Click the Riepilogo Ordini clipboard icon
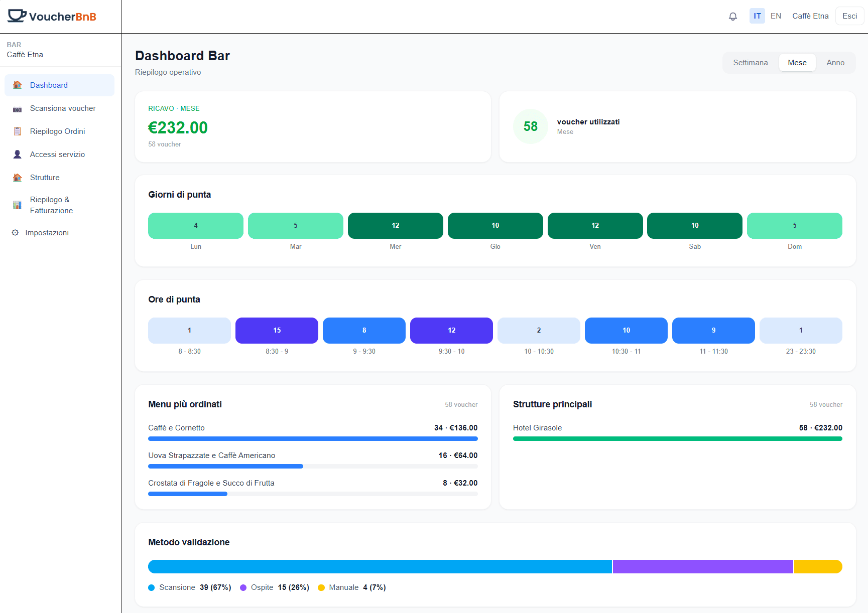The width and height of the screenshot is (868, 613). (x=17, y=131)
